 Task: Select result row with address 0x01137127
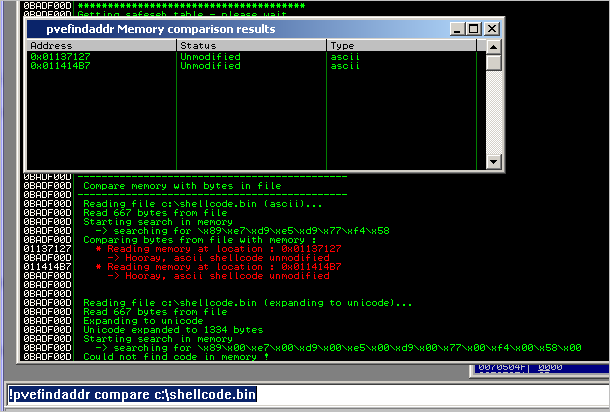(60, 57)
